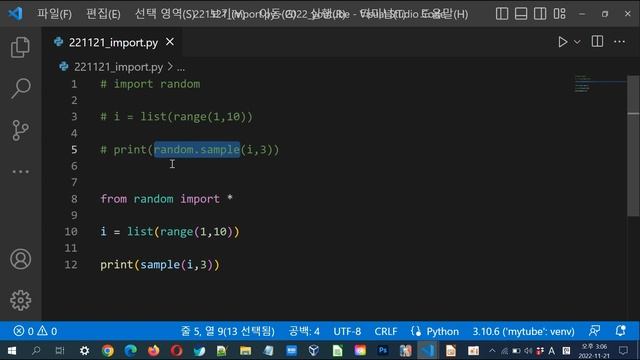
Task: Change indentation via 공백: 4
Action: tap(304, 331)
